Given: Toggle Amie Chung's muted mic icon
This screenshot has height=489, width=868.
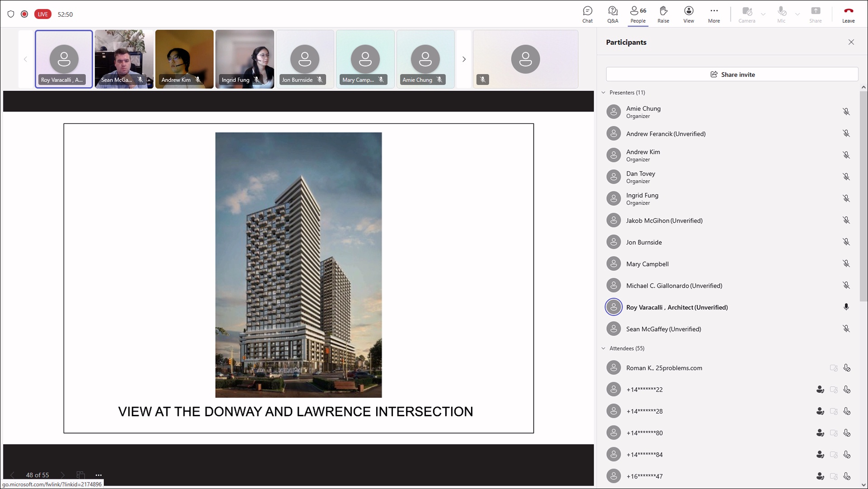Looking at the screenshot, I should tap(846, 112).
